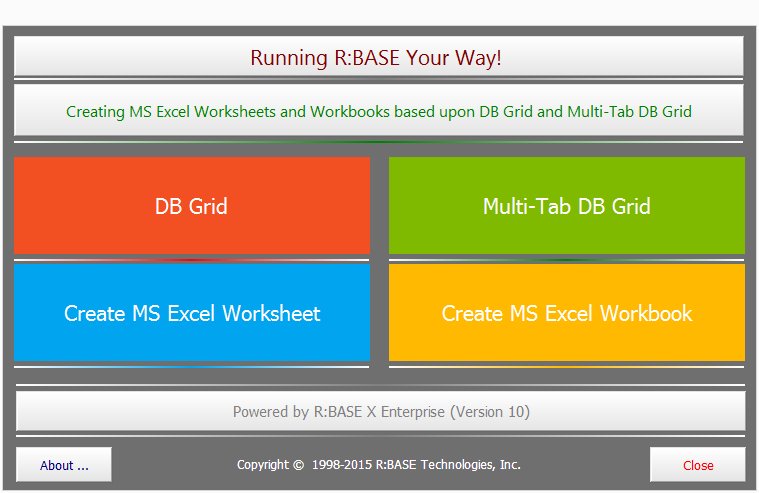759x493 pixels.
Task: Click the Powered by R:BASE X Enterprise banner
Action: coord(379,411)
